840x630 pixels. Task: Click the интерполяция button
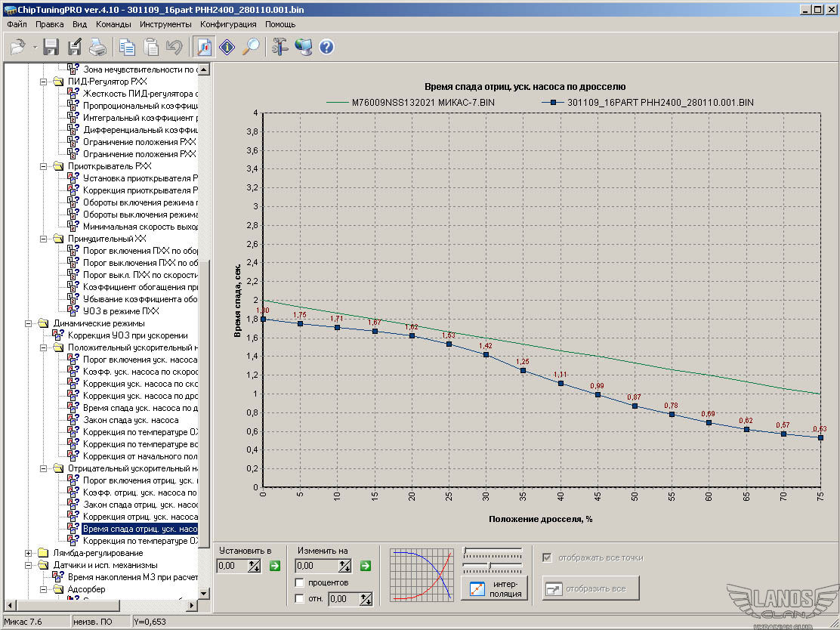pyautogui.click(x=494, y=588)
